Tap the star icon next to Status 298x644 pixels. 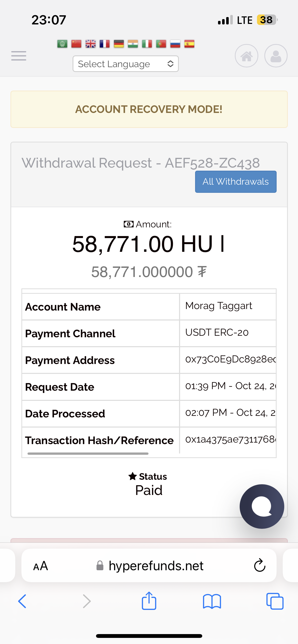133,476
